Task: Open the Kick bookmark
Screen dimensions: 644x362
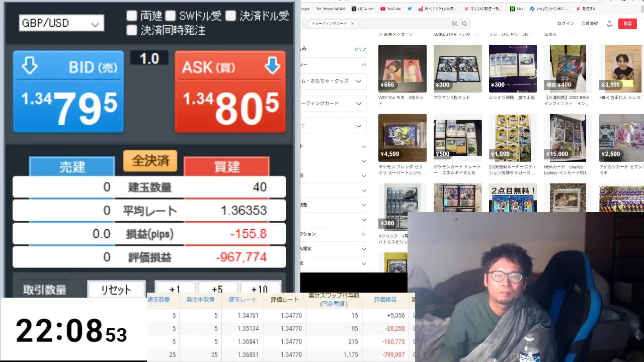Action: (517, 9)
